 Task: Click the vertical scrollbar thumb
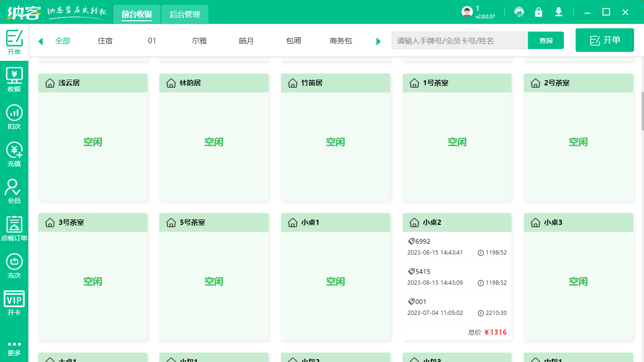[x=642, y=111]
